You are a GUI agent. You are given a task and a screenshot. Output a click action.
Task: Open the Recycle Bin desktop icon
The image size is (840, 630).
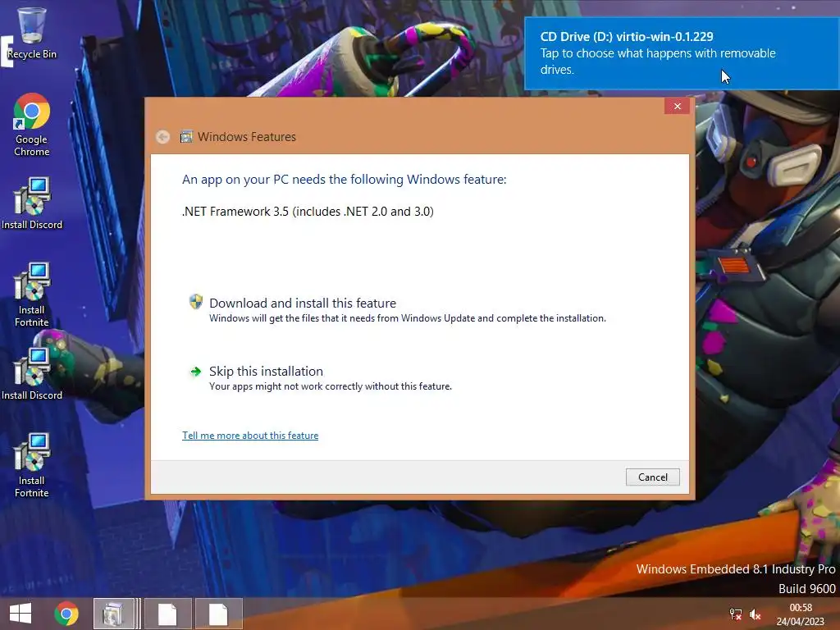pos(32,33)
